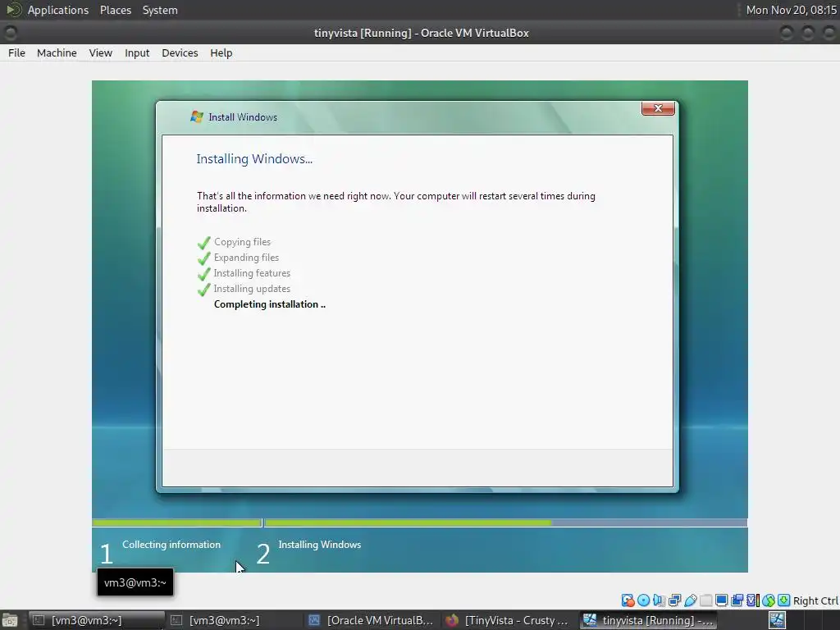This screenshot has height=630, width=840.
Task: Click the clock showing Mon Nov 20, 08:15
Action: point(792,10)
